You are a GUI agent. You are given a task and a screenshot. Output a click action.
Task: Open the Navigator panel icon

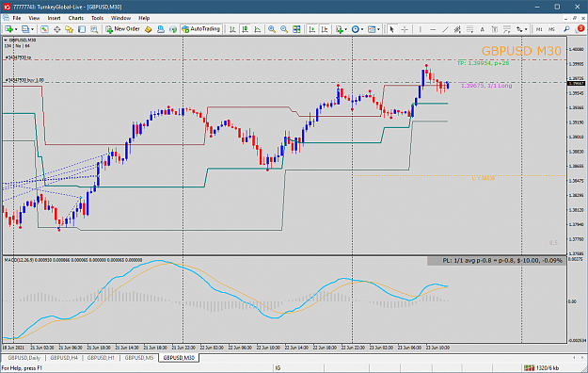[69, 29]
